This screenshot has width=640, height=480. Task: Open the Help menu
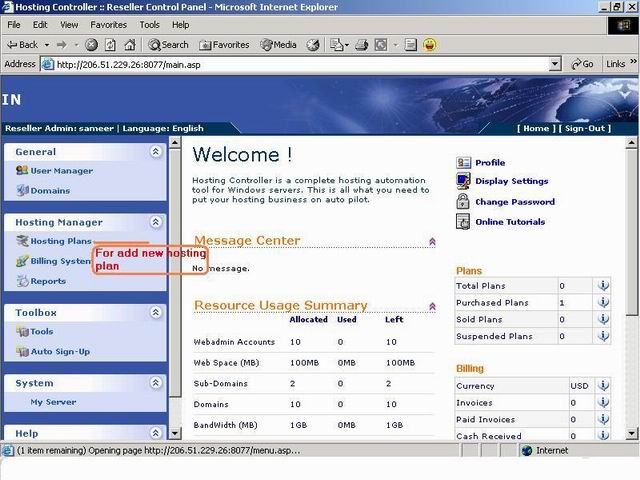point(180,25)
